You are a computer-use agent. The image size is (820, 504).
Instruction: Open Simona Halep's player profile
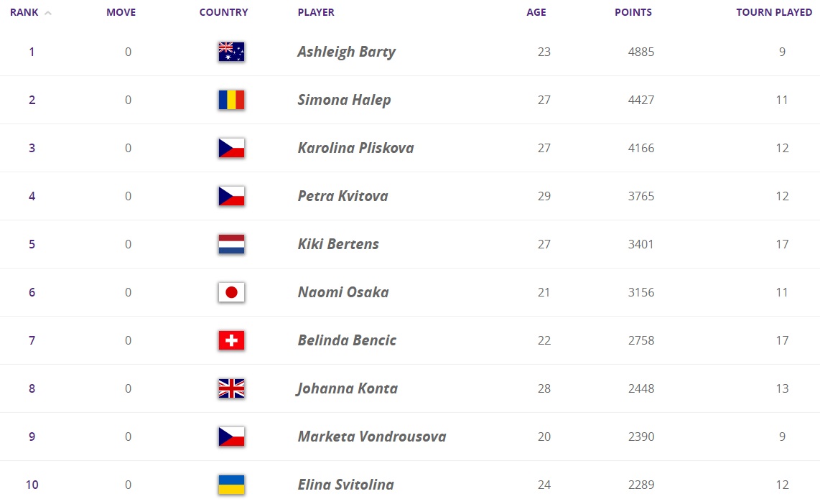pos(344,100)
